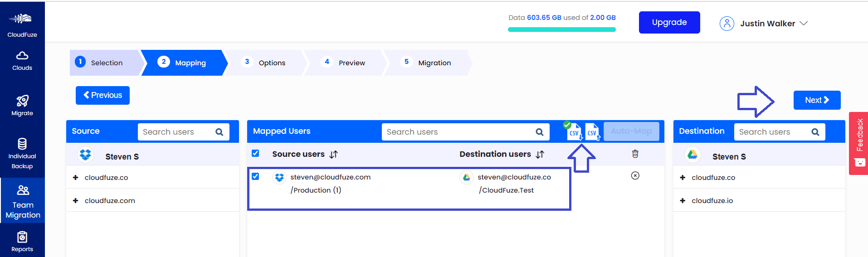Click Google Drive icon in mapped row
This screenshot has height=257, width=868.
click(467, 178)
